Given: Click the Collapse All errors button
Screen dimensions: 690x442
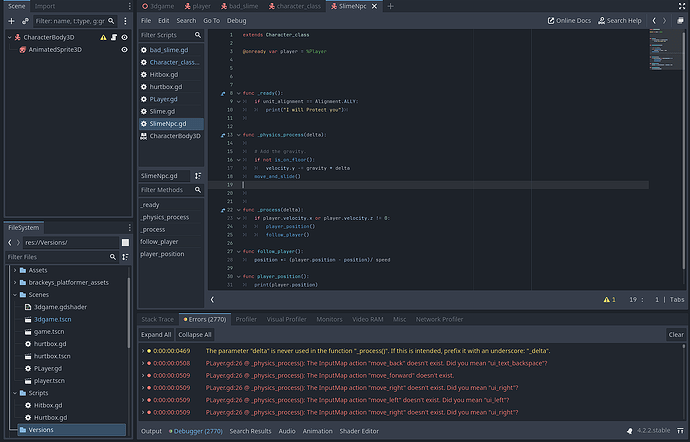Looking at the screenshot, I should point(195,335).
